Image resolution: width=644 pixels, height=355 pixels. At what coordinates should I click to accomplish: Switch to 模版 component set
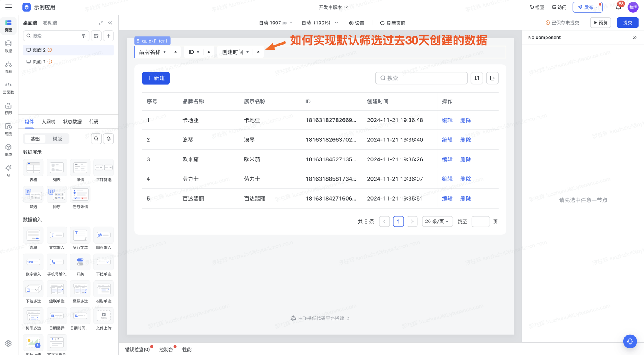pos(57,139)
